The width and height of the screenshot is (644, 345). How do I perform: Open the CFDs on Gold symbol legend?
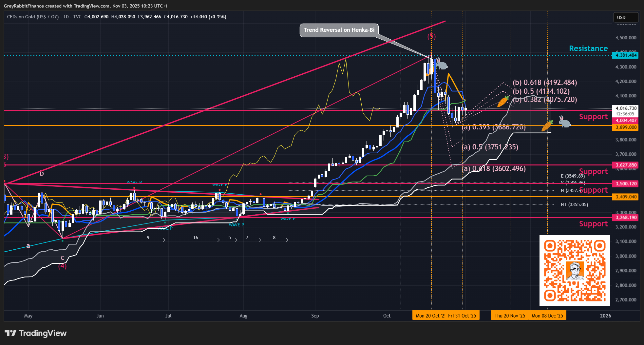33,17
